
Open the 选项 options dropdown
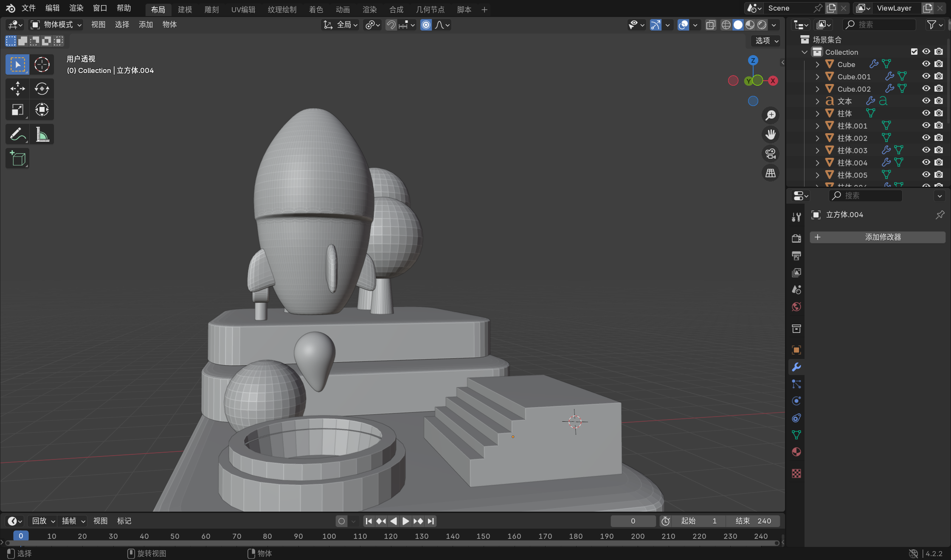tap(766, 41)
